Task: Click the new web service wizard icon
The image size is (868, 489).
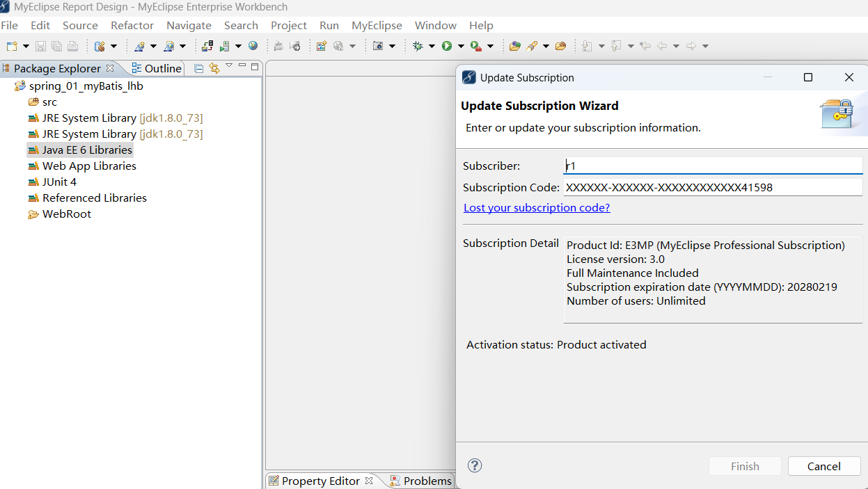Action: (x=139, y=46)
